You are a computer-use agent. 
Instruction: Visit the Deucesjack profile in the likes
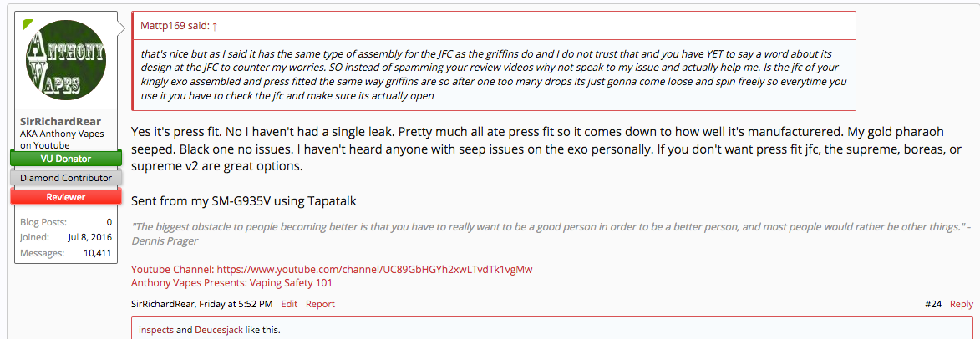(x=219, y=330)
